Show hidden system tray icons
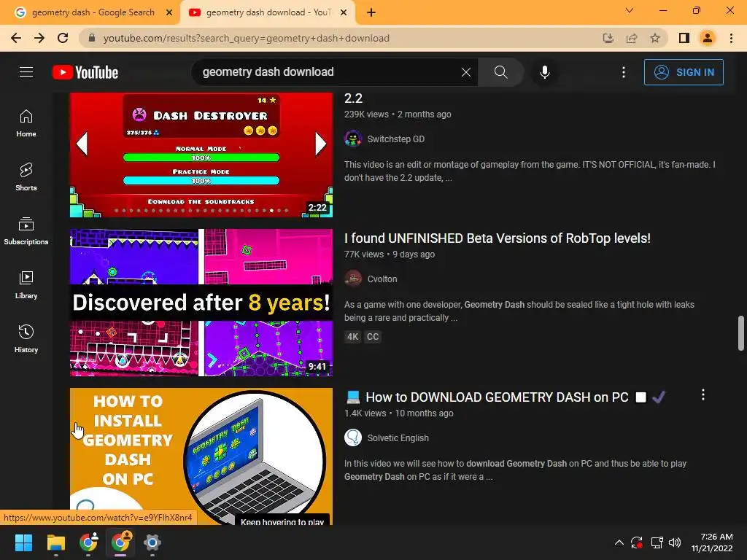Viewport: 747px width, 560px height. [619, 542]
